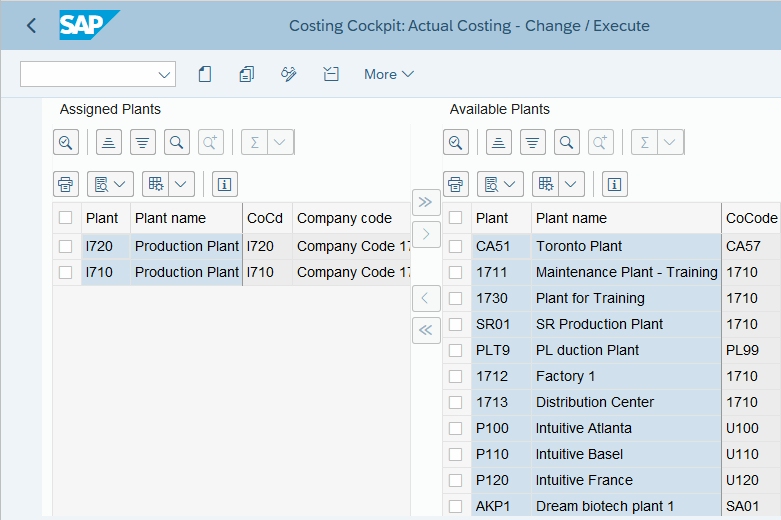Select the Toronto Plant CA51 checkbox
The height and width of the screenshot is (520, 781).
pos(456,246)
